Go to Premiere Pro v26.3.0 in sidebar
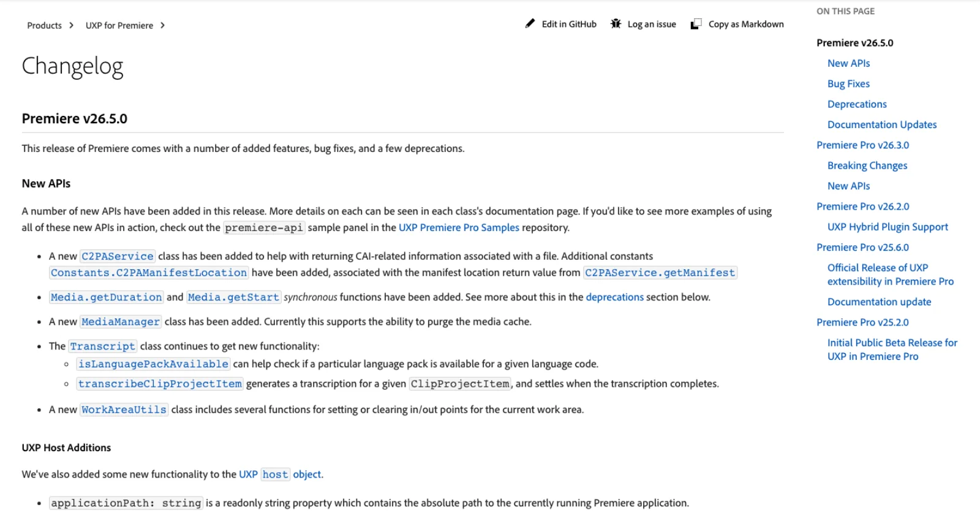This screenshot has height=518, width=980. pyautogui.click(x=862, y=145)
